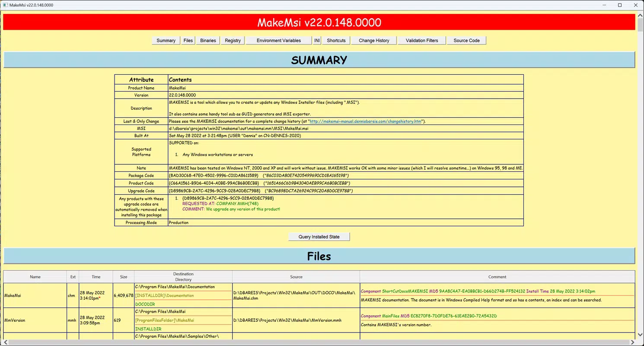Click '[ProgramFilesFolder]\MakeMsi' directory text
Viewport: 644px width, 346px height.
click(x=165, y=320)
